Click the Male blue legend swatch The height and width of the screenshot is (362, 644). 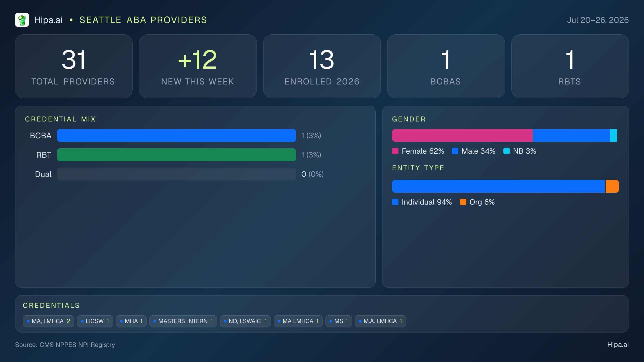(455, 151)
